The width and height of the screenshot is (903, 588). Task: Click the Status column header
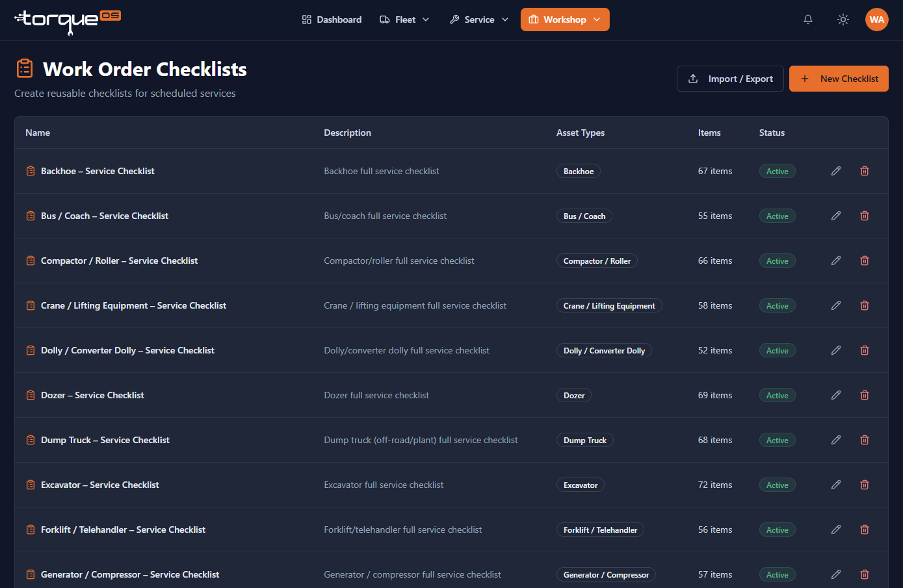coord(772,133)
